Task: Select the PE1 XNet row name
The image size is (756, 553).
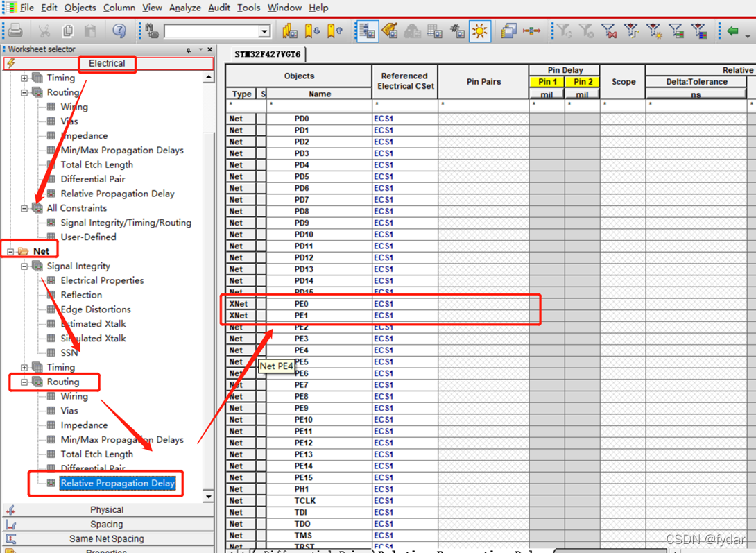Action: 301,315
